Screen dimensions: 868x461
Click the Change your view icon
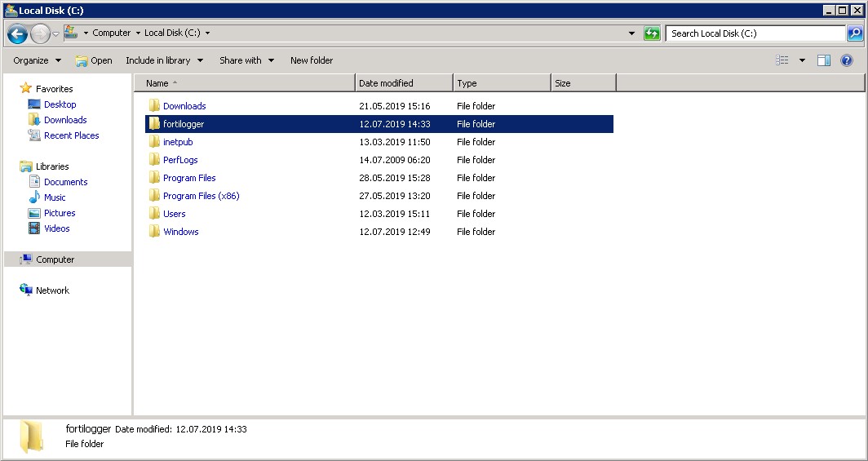click(x=782, y=60)
